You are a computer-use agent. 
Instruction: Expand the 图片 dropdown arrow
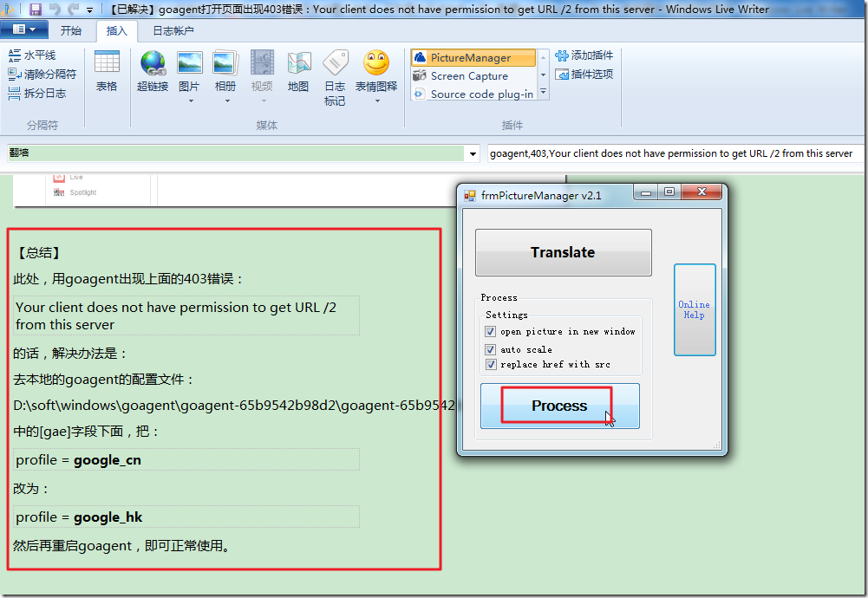click(x=191, y=101)
